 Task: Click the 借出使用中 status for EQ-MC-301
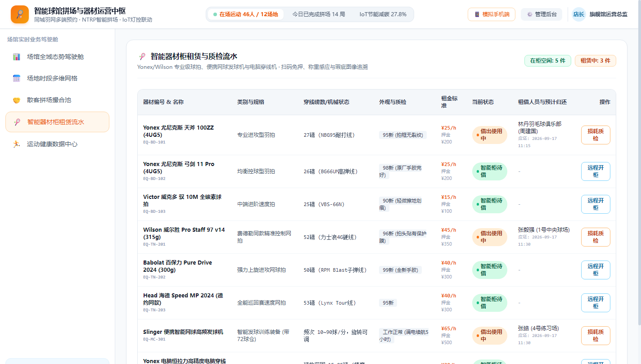pos(490,336)
